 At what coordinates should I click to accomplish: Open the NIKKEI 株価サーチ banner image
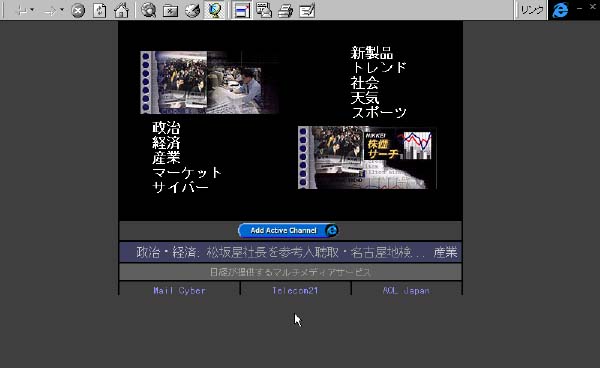[x=367, y=158]
